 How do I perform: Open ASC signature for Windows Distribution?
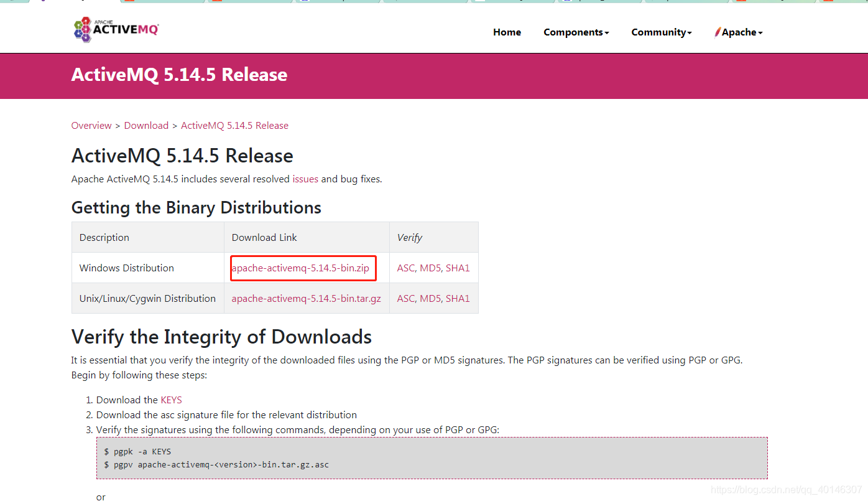[405, 268]
